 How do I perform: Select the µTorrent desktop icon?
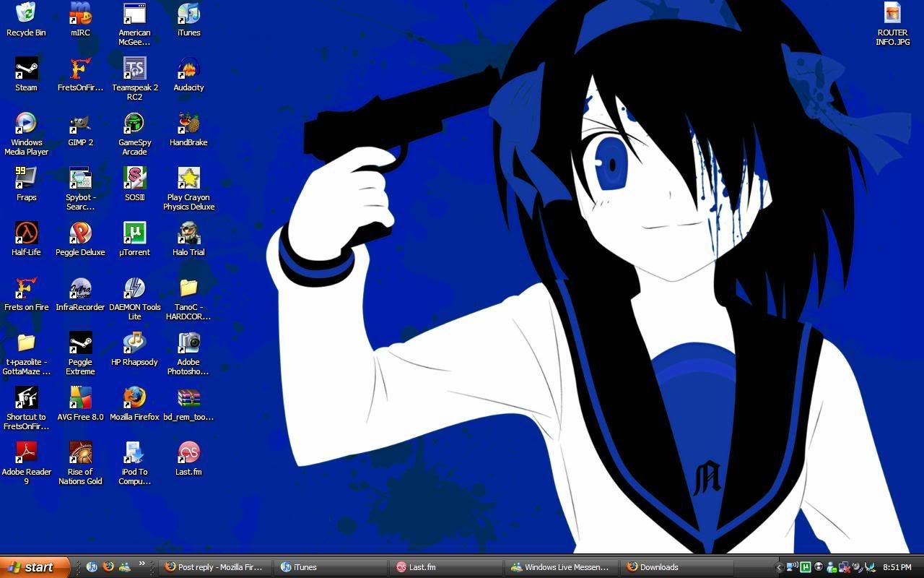coord(134,239)
